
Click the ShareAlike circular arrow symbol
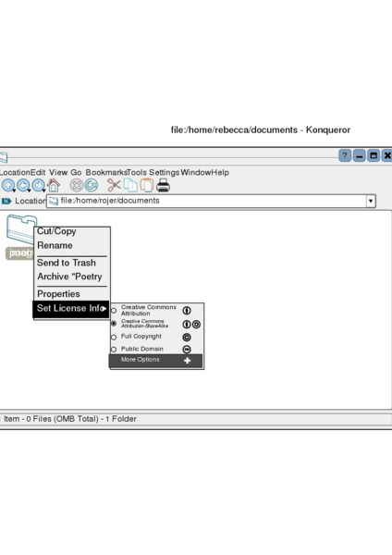click(x=196, y=325)
